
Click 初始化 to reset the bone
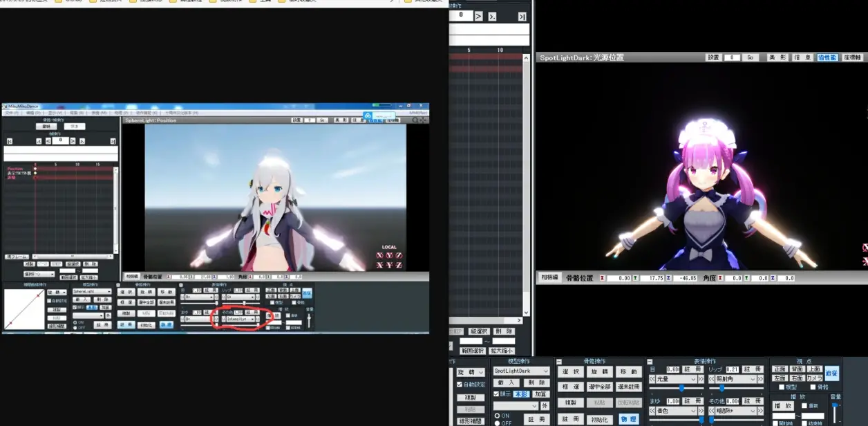coord(600,419)
